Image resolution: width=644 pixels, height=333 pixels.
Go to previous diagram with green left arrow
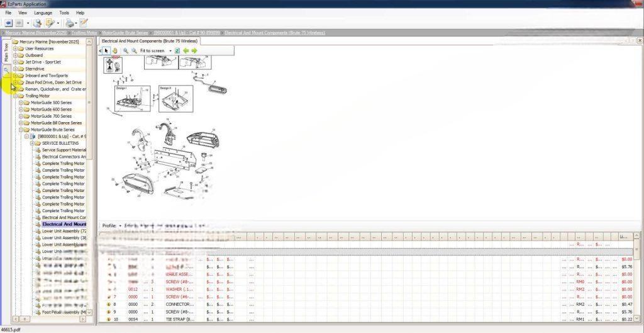click(186, 50)
